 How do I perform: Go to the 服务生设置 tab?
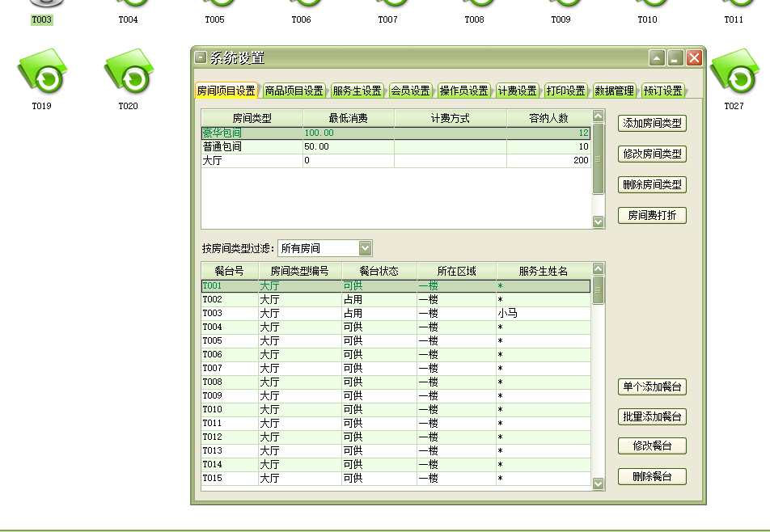(x=357, y=91)
